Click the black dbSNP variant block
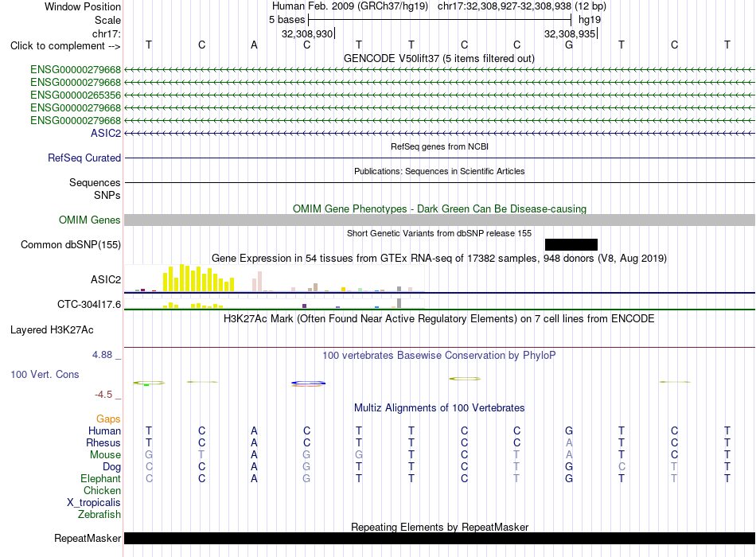Screen dimensions: 756x557 coord(571,244)
